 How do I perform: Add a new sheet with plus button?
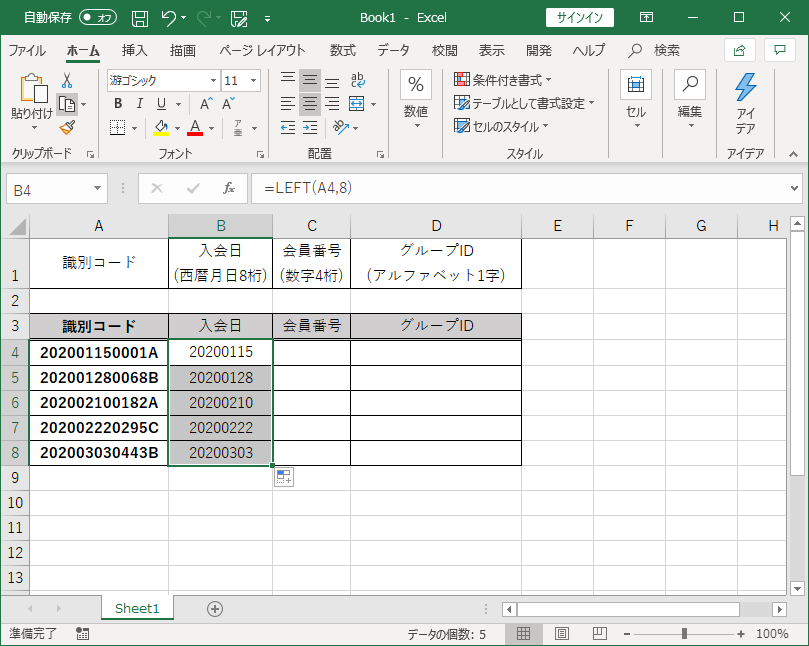point(214,608)
